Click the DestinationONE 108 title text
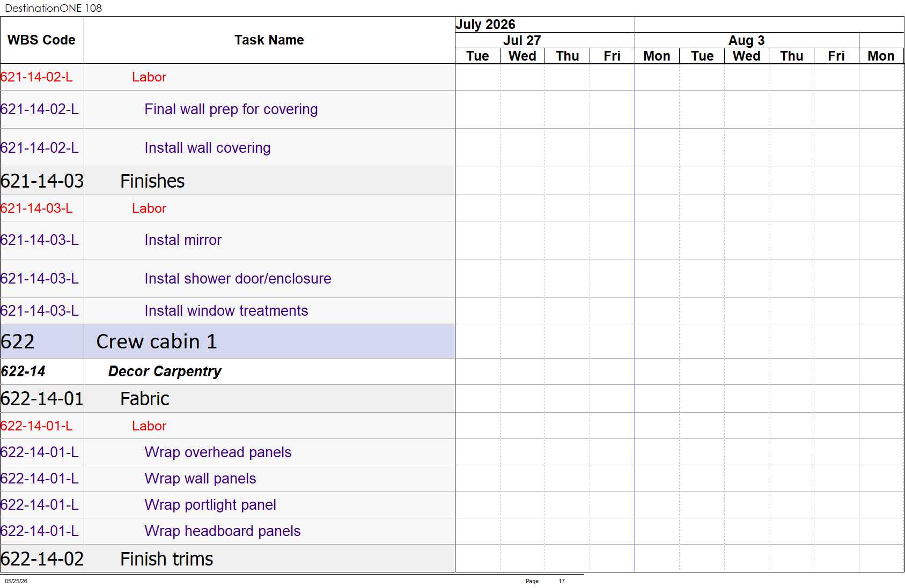The height and width of the screenshot is (588, 905). tap(53, 8)
